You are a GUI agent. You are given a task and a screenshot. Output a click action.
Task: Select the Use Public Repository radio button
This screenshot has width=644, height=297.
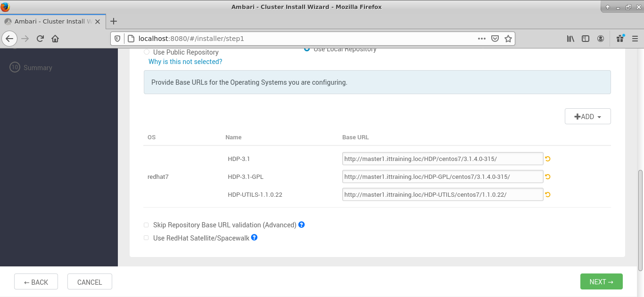tap(147, 52)
